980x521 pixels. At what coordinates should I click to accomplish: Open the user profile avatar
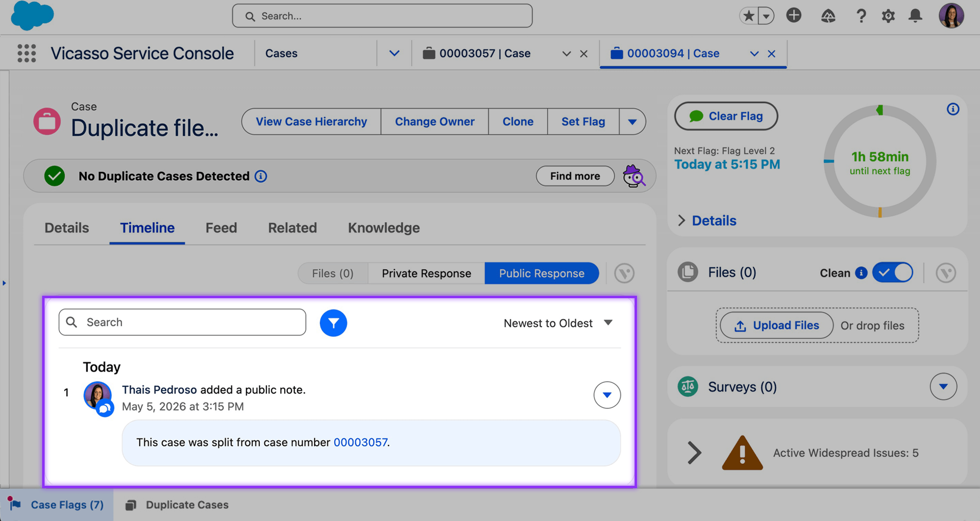pyautogui.click(x=951, y=16)
